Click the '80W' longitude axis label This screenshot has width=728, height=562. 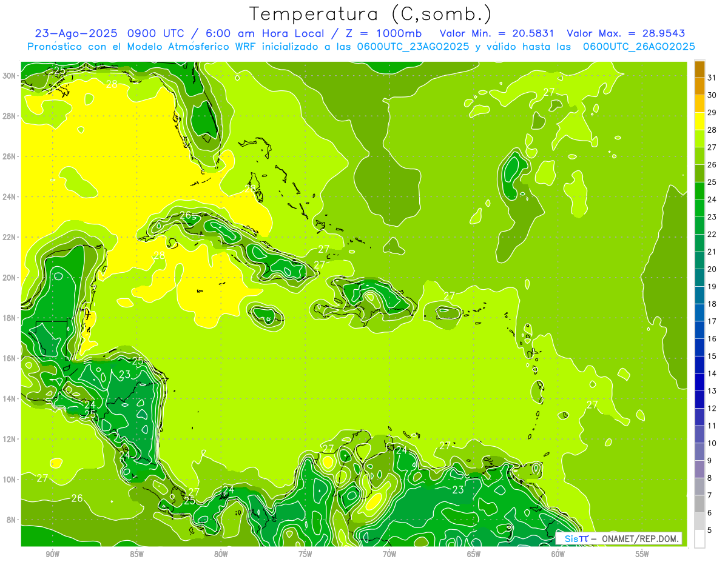(221, 554)
